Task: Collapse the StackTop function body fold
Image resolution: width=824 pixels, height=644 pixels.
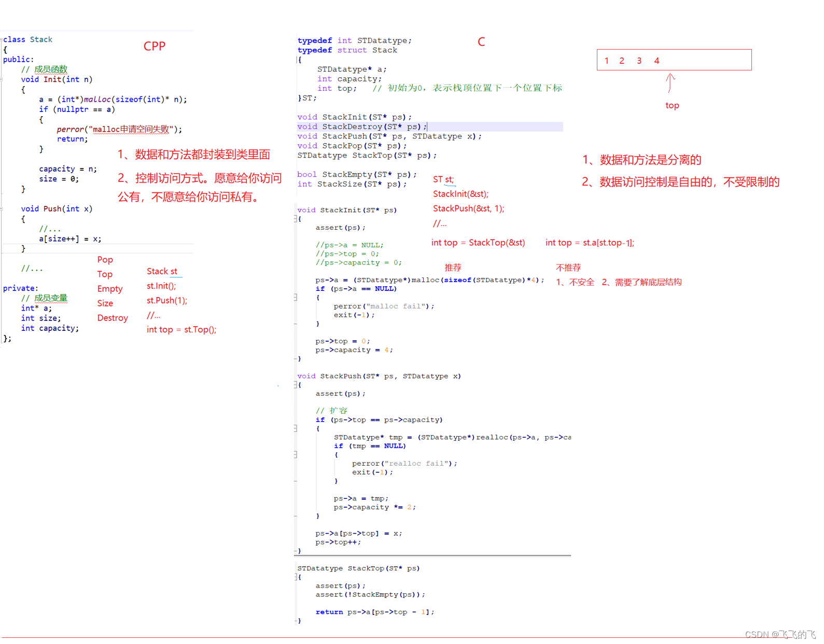Action: tap(296, 577)
